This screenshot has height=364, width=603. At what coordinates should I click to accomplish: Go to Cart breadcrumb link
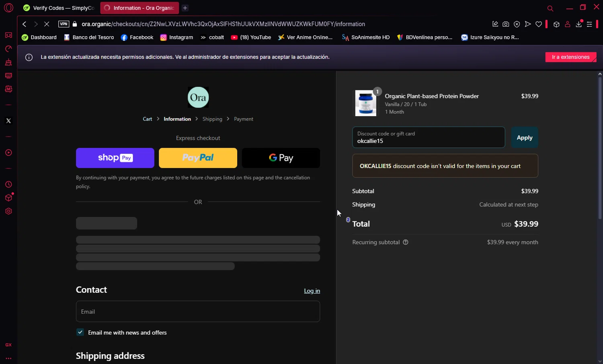148,119
